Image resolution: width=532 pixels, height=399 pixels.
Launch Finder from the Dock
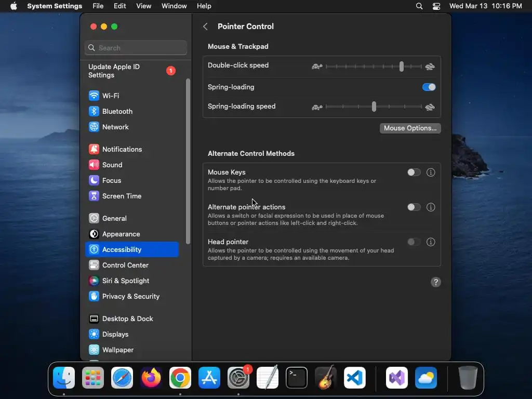point(64,378)
